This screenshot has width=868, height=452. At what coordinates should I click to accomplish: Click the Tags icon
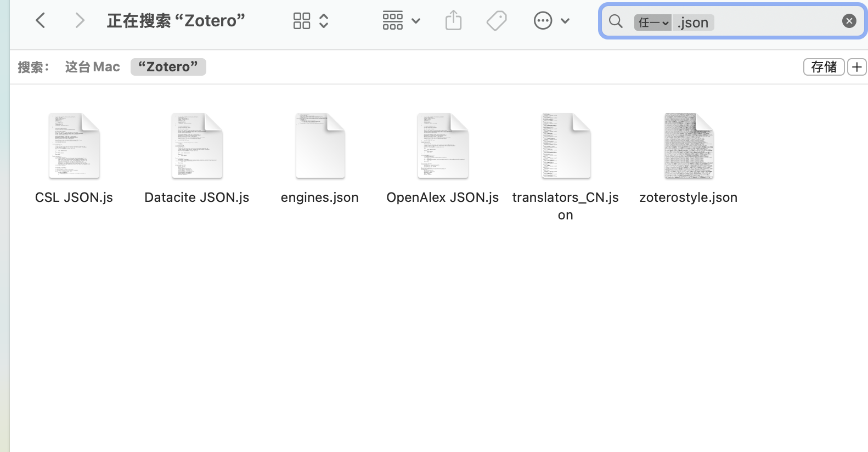(x=497, y=21)
